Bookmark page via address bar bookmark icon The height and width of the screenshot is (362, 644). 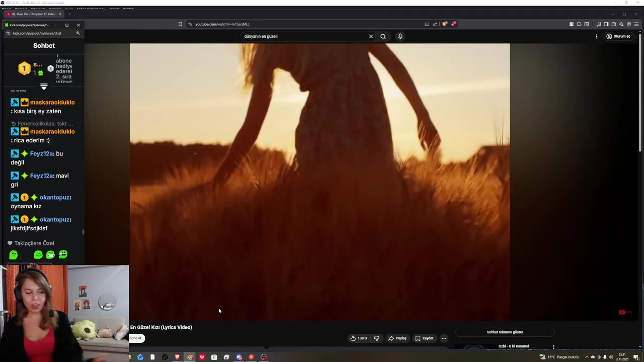(x=180, y=24)
